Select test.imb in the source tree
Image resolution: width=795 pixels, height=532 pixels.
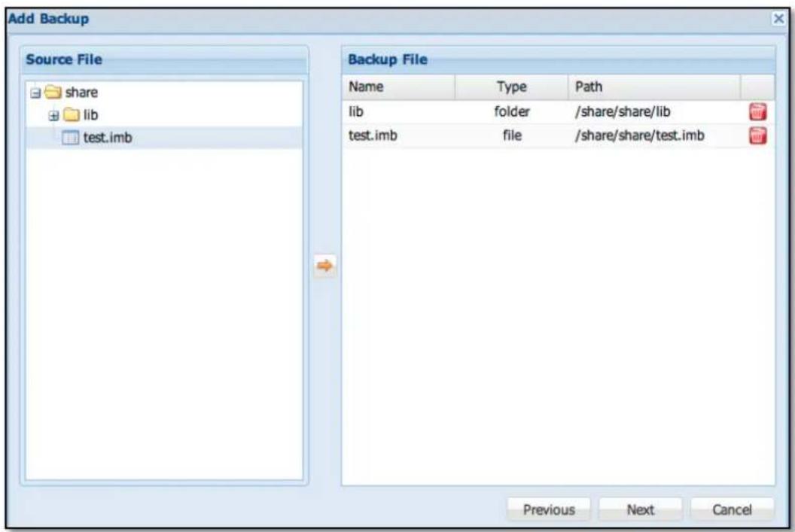108,137
